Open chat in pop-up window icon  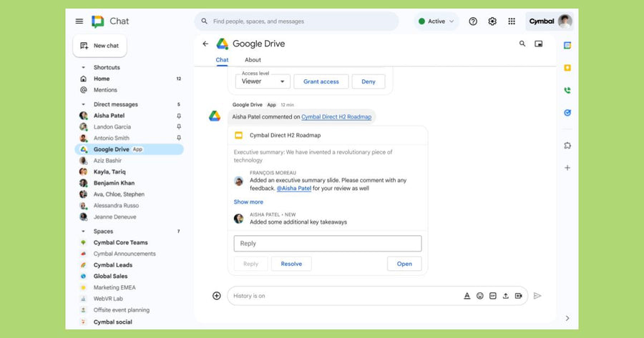click(x=538, y=44)
